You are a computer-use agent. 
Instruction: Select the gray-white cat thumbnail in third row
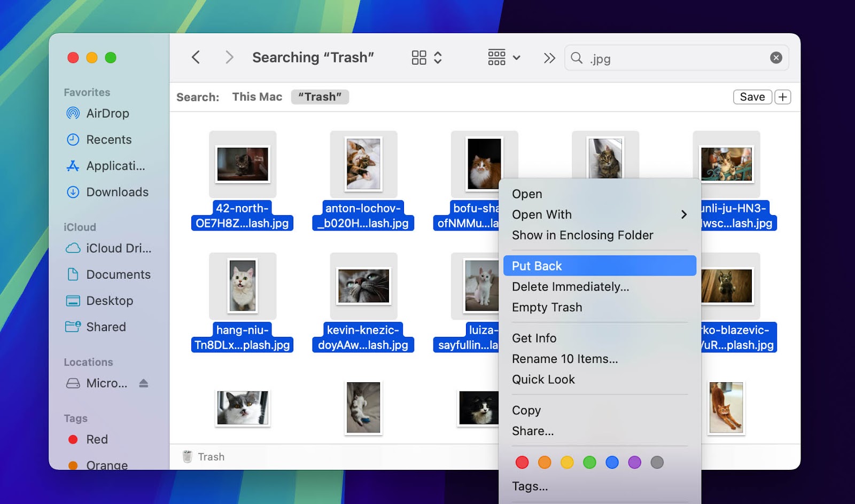243,408
